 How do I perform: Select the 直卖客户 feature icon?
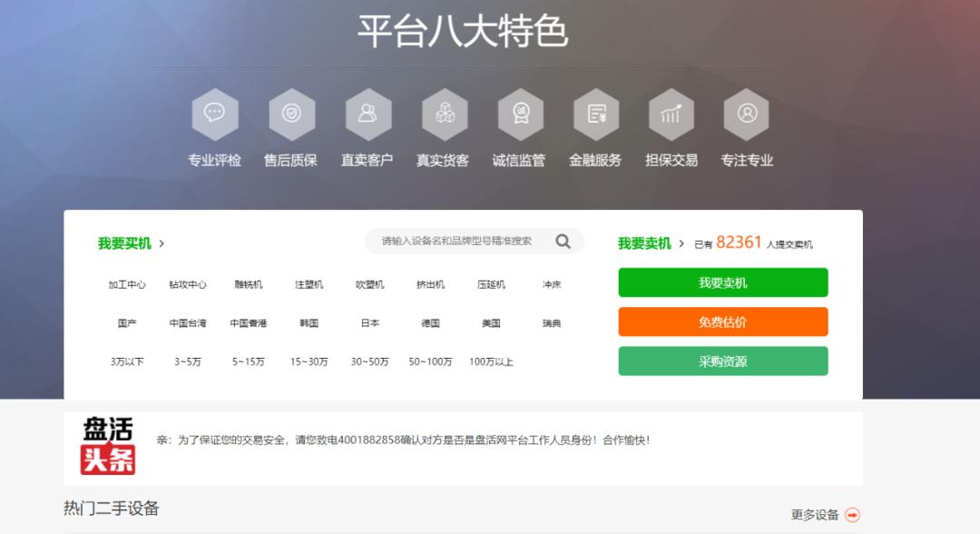pos(367,116)
